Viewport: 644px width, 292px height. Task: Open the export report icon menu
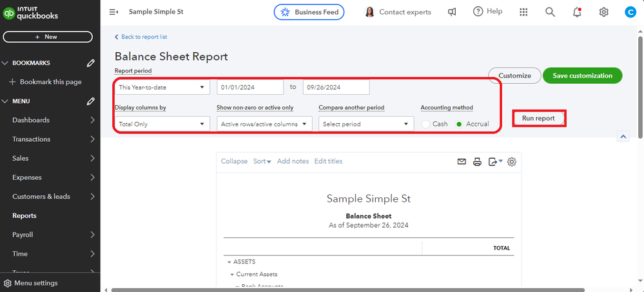coord(494,162)
